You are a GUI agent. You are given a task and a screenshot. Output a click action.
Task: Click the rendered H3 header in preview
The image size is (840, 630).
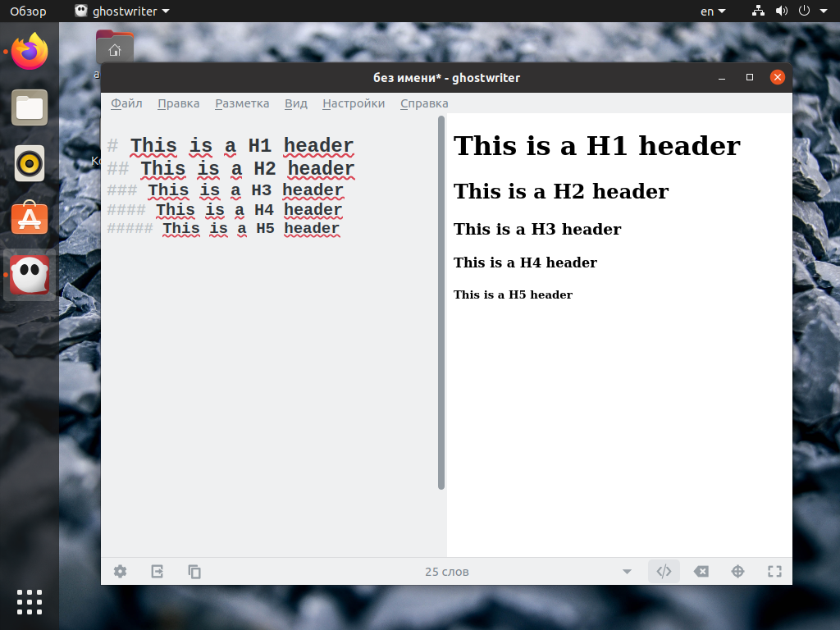tap(537, 230)
